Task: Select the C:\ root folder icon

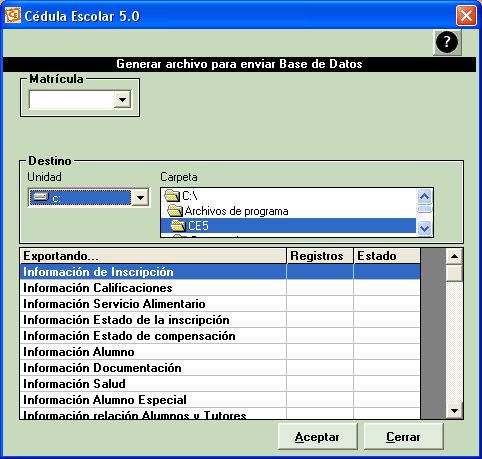Action: 172,196
